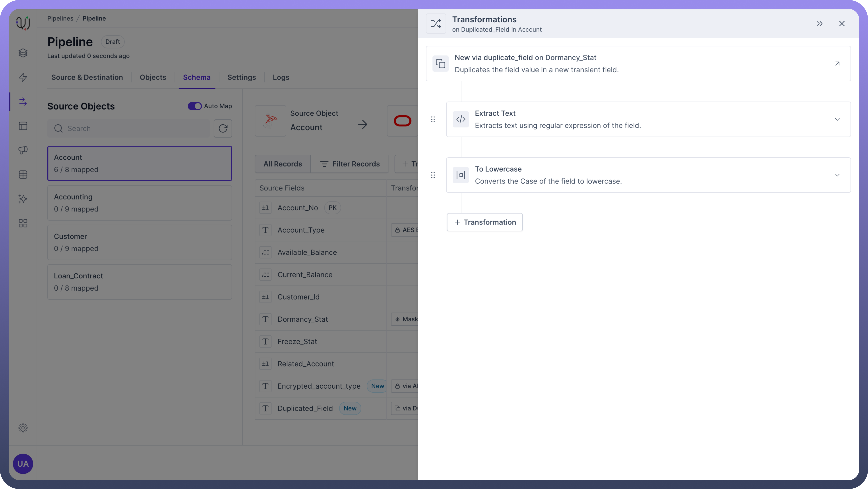Close the Transformations panel
Image resolution: width=868 pixels, height=489 pixels.
pyautogui.click(x=842, y=23)
